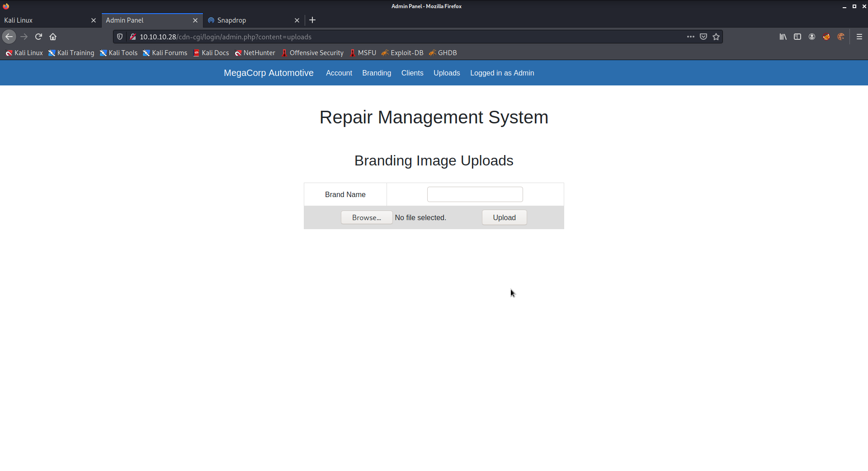Viewport: 868px width, 471px height.
Task: Click Logged in as Admin
Action: [x=502, y=73]
